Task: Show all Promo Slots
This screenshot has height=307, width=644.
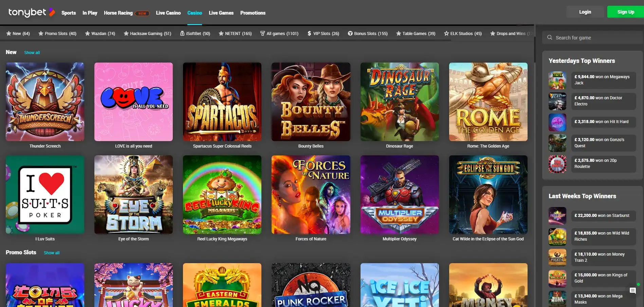Action: [x=52, y=253]
